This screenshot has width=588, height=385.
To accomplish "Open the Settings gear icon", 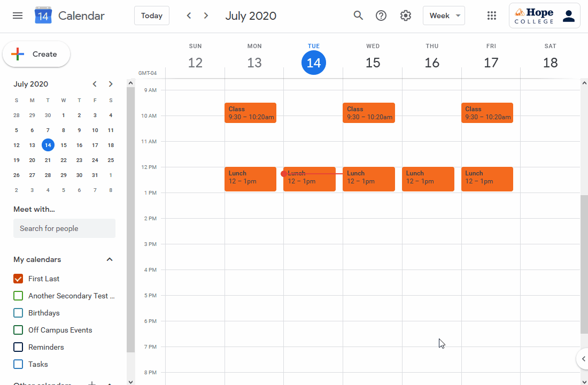I will (405, 16).
